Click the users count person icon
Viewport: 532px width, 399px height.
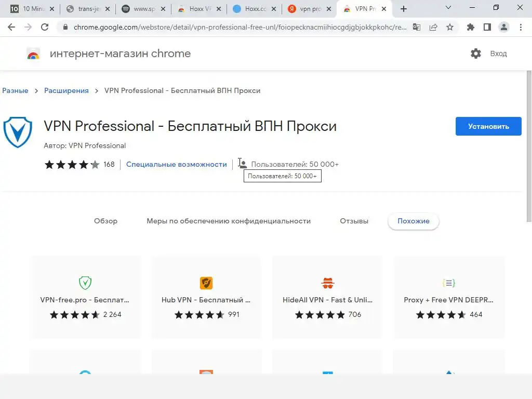243,164
